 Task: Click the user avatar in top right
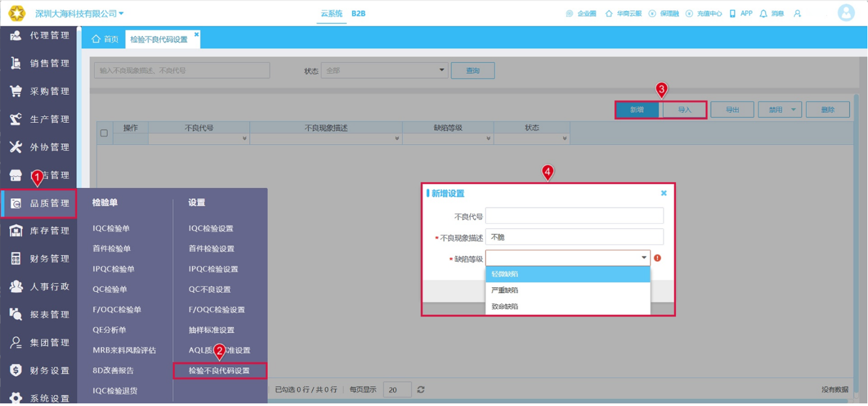[x=846, y=13]
